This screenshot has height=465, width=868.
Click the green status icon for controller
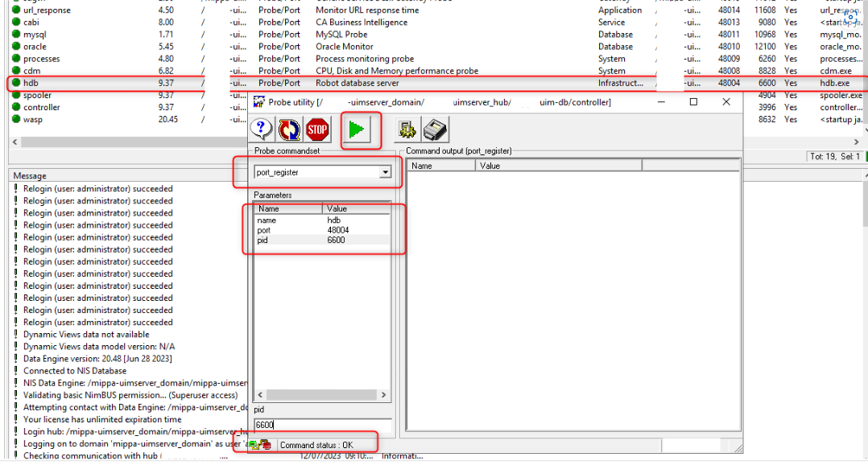16,107
